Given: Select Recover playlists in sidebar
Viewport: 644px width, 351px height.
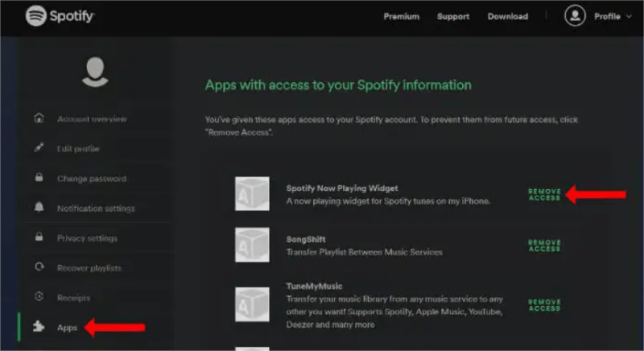Looking at the screenshot, I should click(89, 268).
